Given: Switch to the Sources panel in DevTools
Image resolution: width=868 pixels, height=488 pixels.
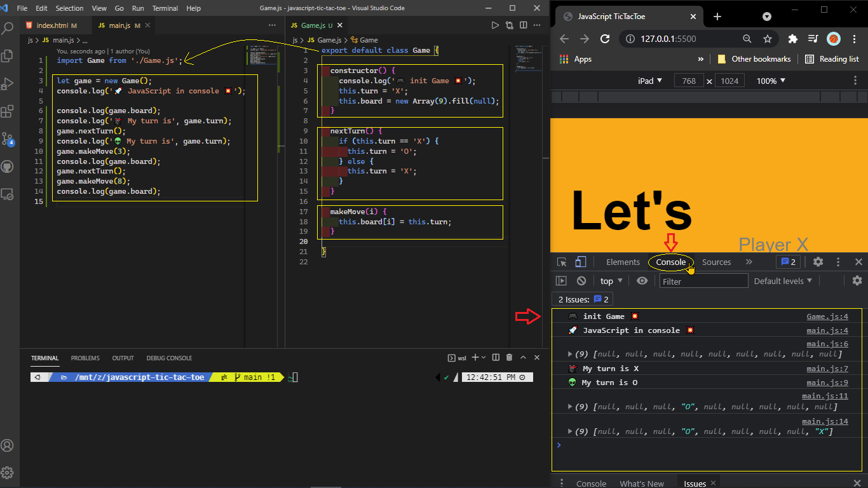Looking at the screenshot, I should click(x=716, y=262).
